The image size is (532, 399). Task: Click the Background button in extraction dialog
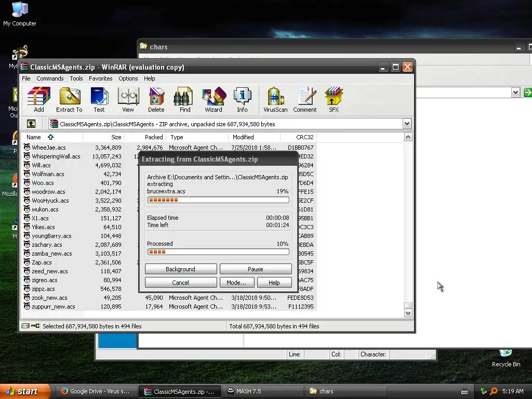(181, 269)
